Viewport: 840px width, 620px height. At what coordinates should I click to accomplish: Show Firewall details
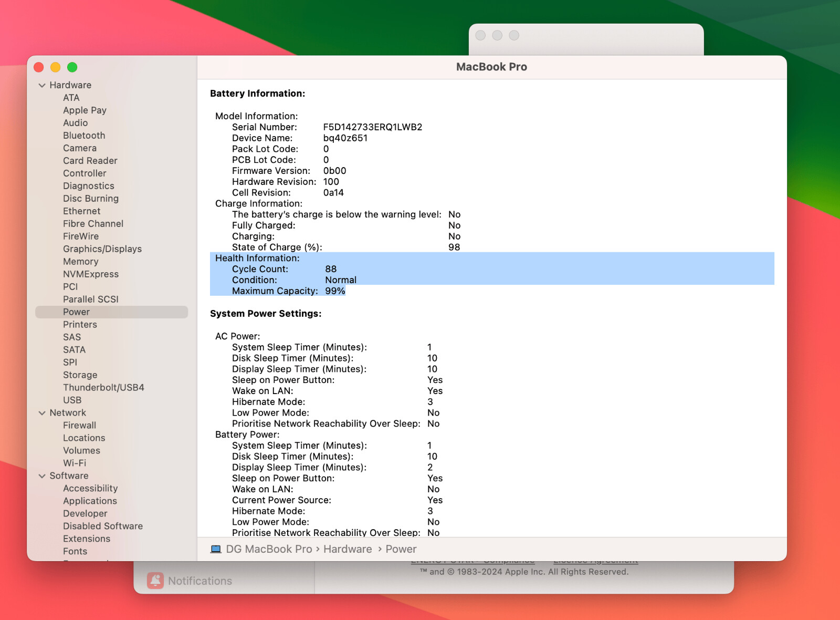tap(80, 426)
